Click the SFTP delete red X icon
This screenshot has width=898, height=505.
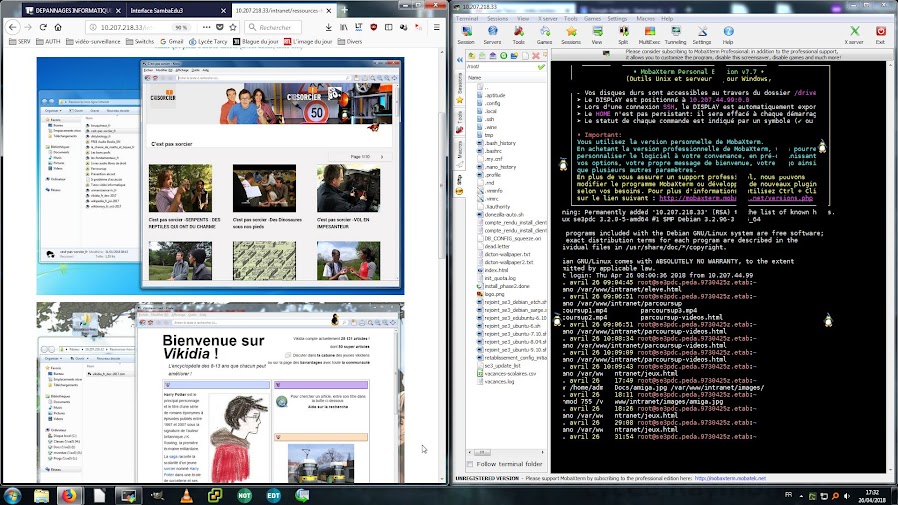click(x=535, y=56)
